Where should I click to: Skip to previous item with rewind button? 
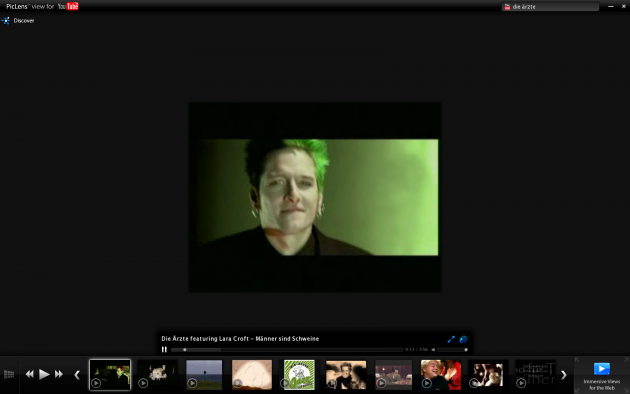[30, 374]
